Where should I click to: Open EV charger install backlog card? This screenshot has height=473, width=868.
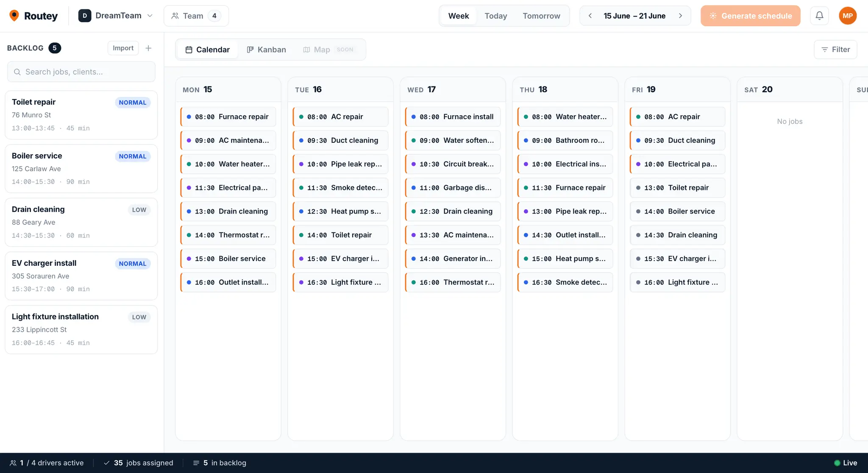click(81, 276)
